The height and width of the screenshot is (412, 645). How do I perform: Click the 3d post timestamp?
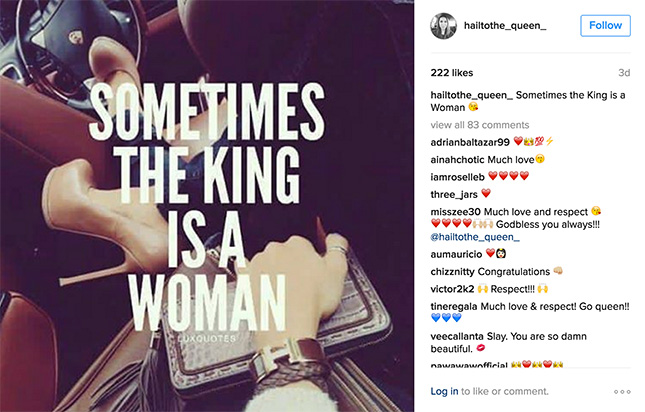click(624, 72)
